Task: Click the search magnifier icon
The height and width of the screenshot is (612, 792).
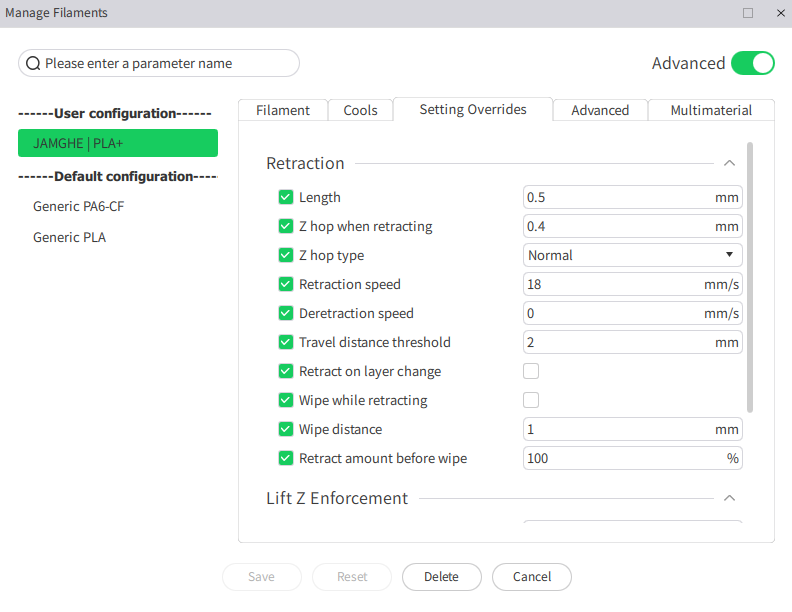Action: coord(33,64)
